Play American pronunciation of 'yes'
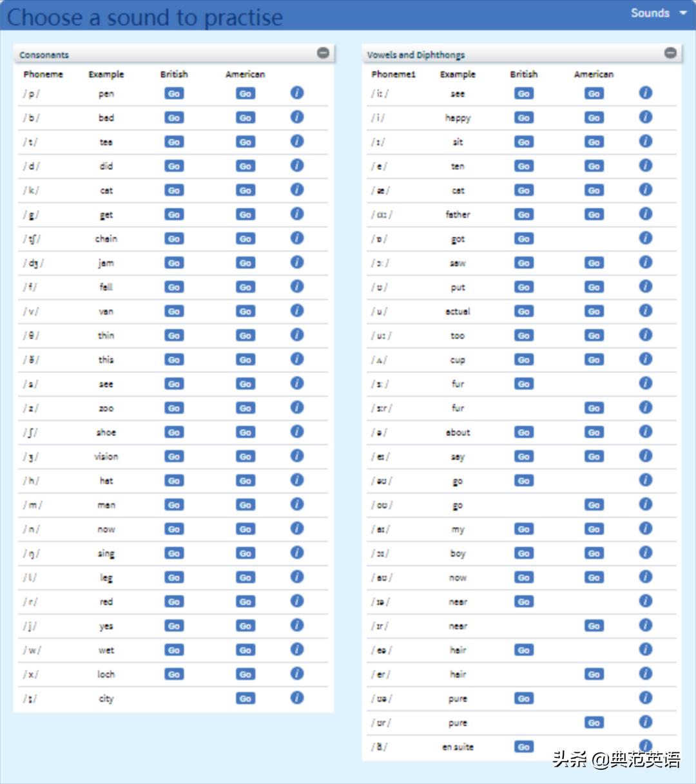Viewport: 696px width, 784px height. [x=246, y=626]
